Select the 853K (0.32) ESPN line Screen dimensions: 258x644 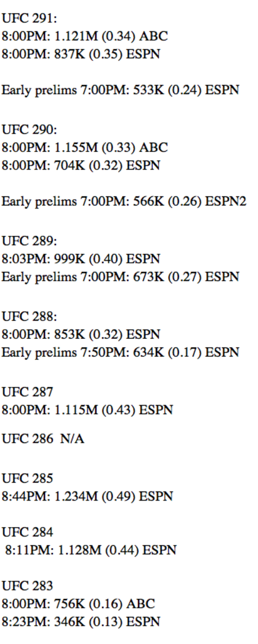pos(81,335)
